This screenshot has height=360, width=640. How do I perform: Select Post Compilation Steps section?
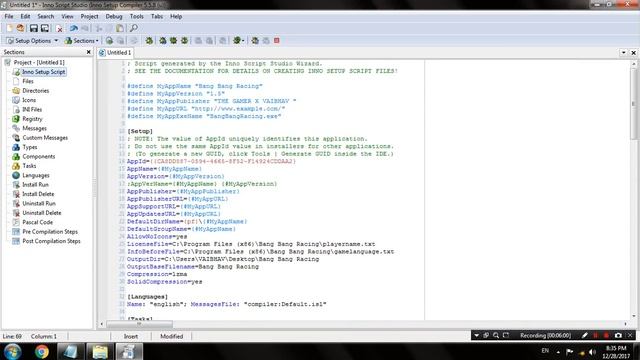[51, 241]
